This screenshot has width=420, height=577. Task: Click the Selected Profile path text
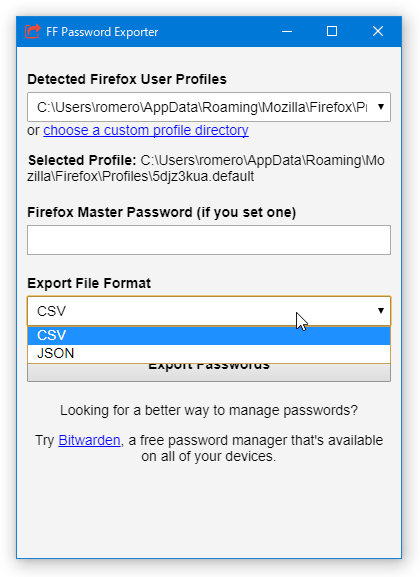[206, 168]
